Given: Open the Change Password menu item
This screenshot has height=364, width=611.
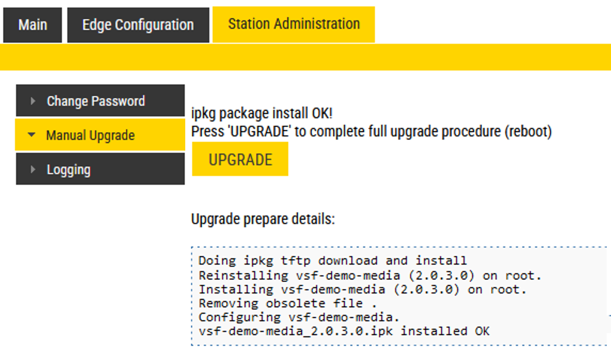Looking at the screenshot, I should [96, 101].
